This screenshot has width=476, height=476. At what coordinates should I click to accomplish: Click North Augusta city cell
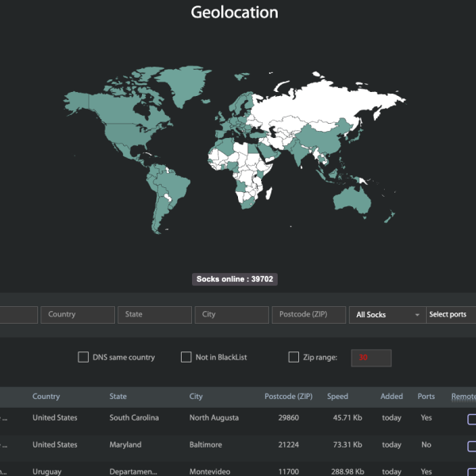click(x=214, y=418)
